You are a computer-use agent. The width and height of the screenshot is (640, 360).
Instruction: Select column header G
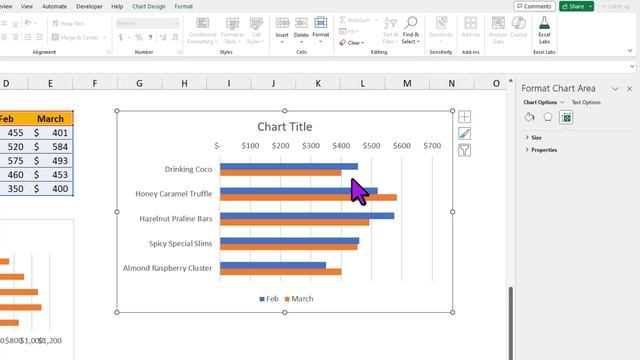coord(139,83)
